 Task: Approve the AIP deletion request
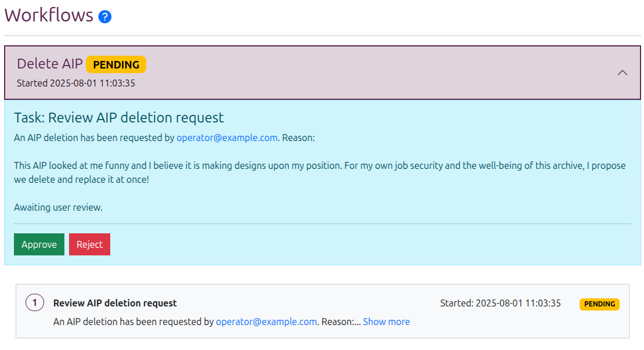pyautogui.click(x=39, y=244)
